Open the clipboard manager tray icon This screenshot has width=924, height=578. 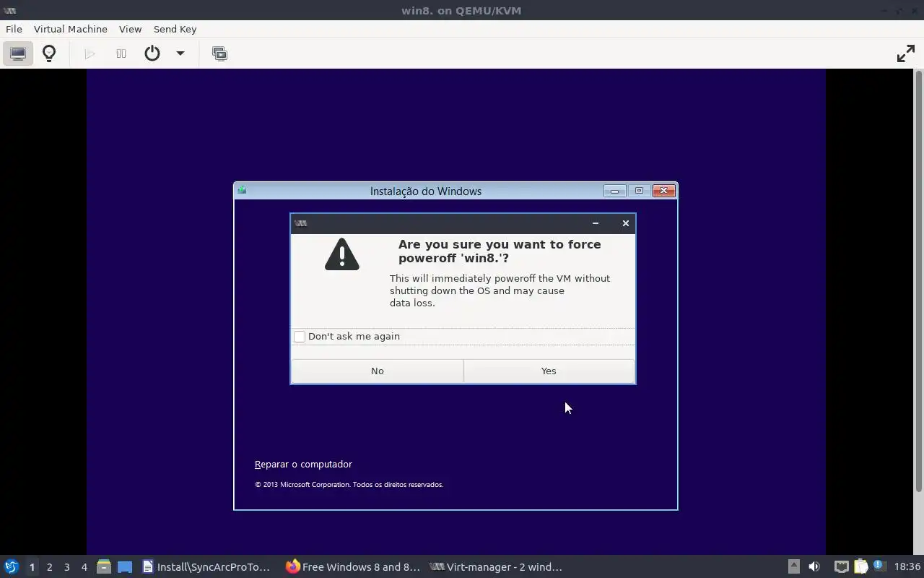860,566
